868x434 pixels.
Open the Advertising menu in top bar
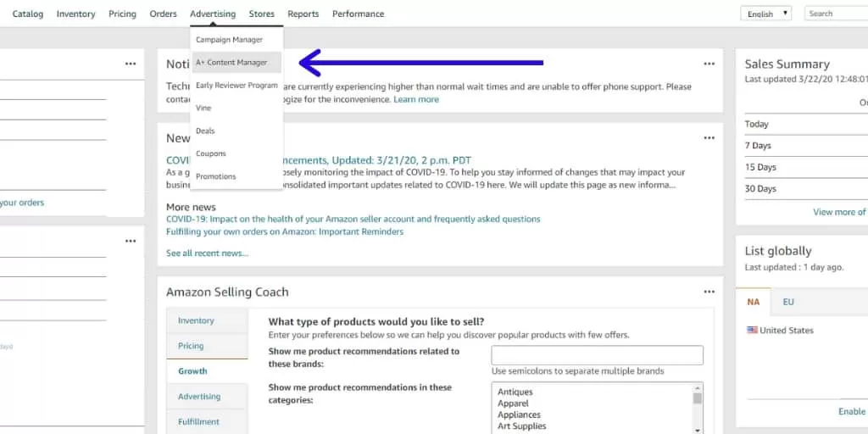[213, 14]
